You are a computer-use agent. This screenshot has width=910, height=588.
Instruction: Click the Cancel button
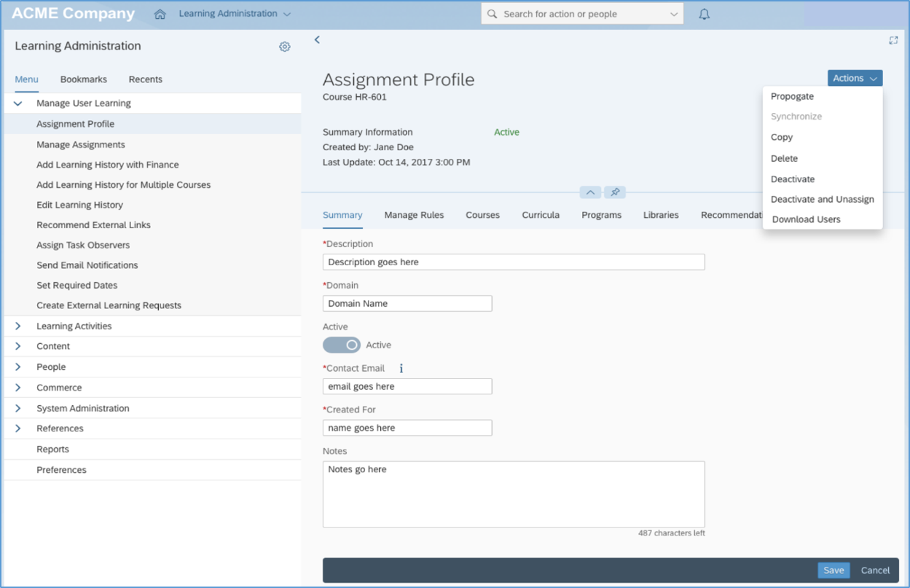click(875, 571)
